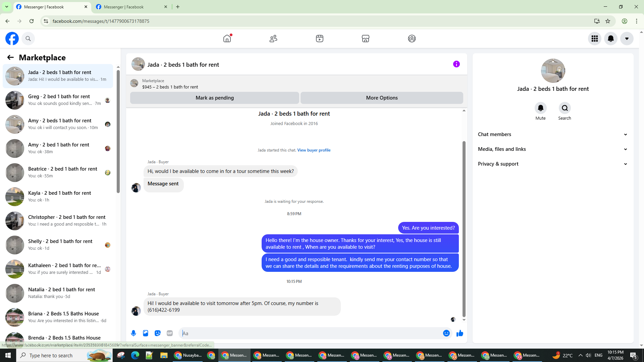Bookmark this page with star icon

(608, 21)
